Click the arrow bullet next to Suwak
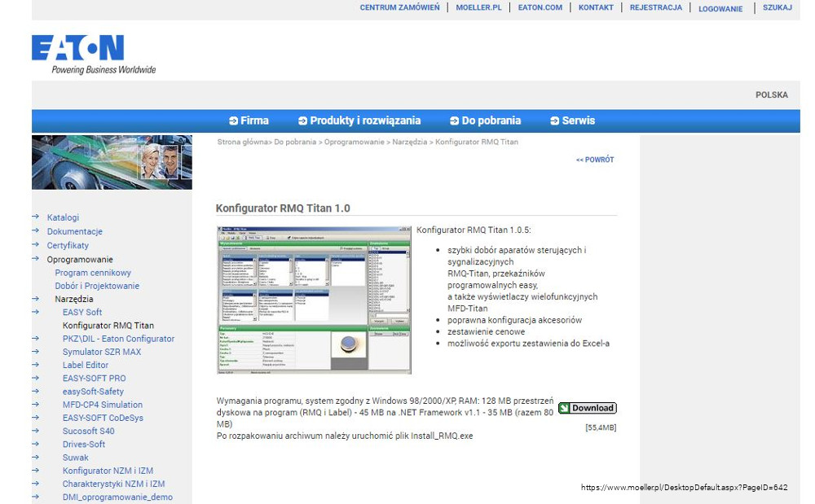The height and width of the screenshot is (504, 815). [x=35, y=458]
